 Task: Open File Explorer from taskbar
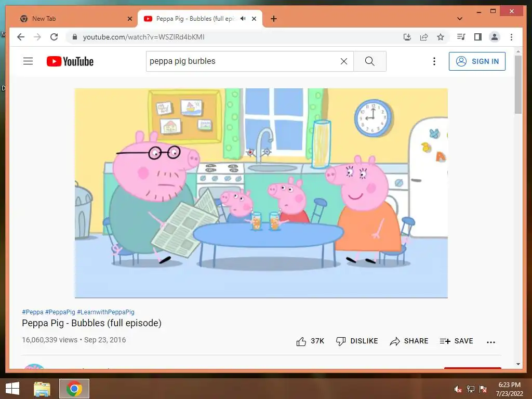42,389
